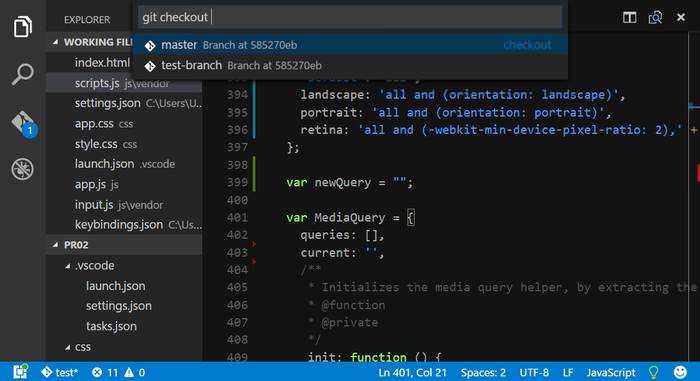
Task: Click the status bar sync icon
Action: [x=20, y=372]
